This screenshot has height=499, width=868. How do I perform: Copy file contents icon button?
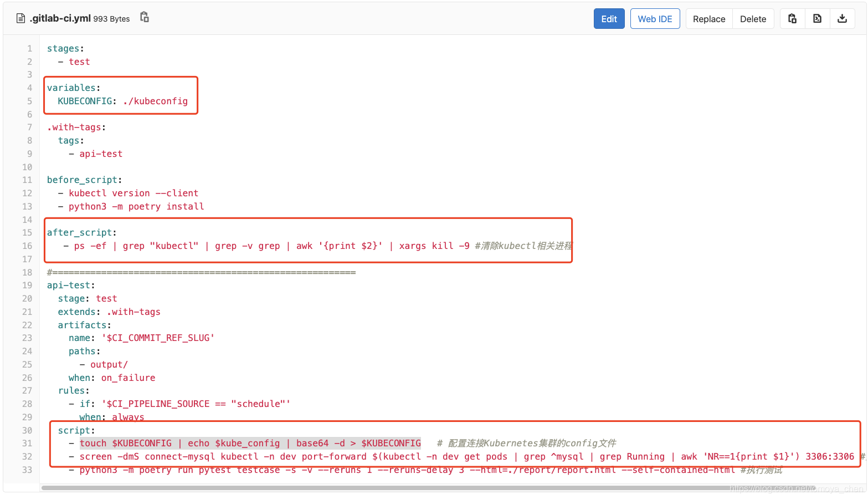coord(792,18)
